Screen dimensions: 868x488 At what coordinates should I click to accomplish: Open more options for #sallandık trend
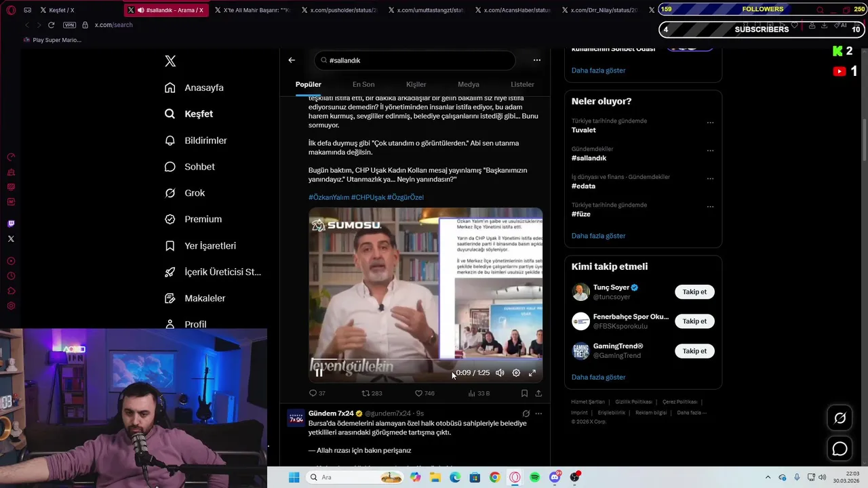pyautogui.click(x=710, y=150)
